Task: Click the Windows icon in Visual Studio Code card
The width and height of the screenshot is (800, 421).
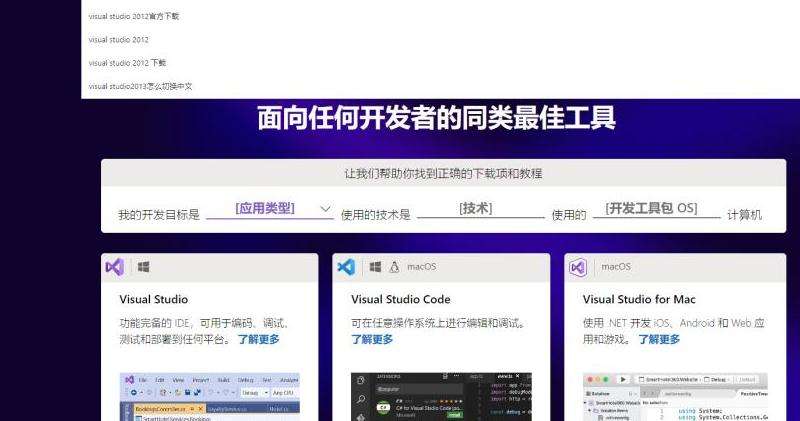Action: click(x=375, y=267)
